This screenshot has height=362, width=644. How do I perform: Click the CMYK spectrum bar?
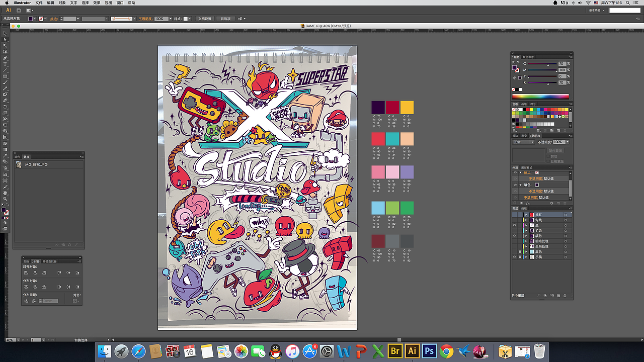tap(540, 97)
